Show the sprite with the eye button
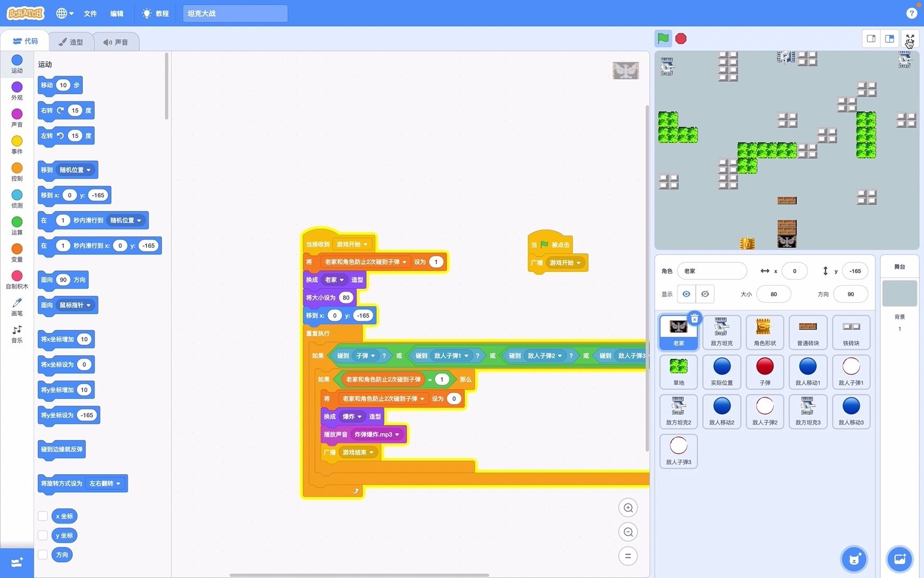Screen dimensions: 924x578 (x=687, y=294)
